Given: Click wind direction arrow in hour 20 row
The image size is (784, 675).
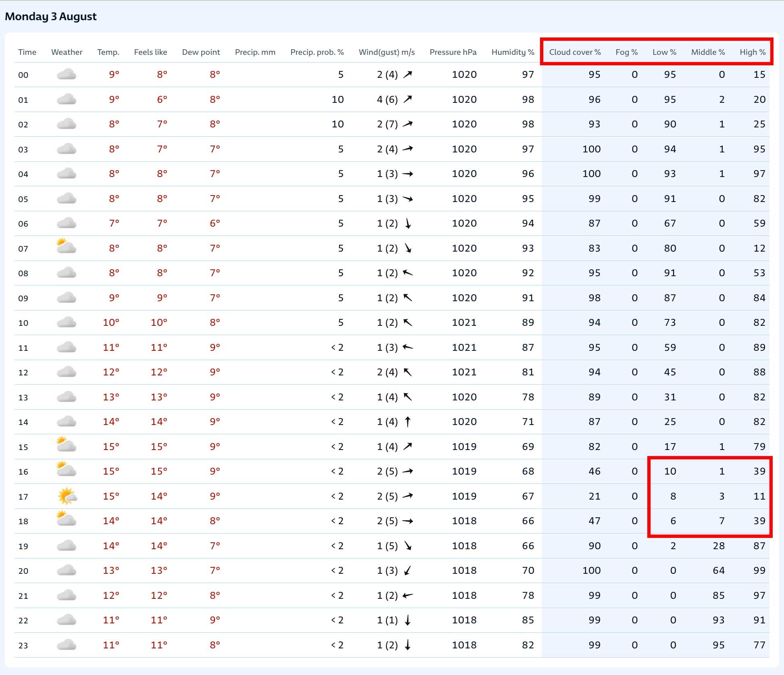Looking at the screenshot, I should click(x=408, y=571).
